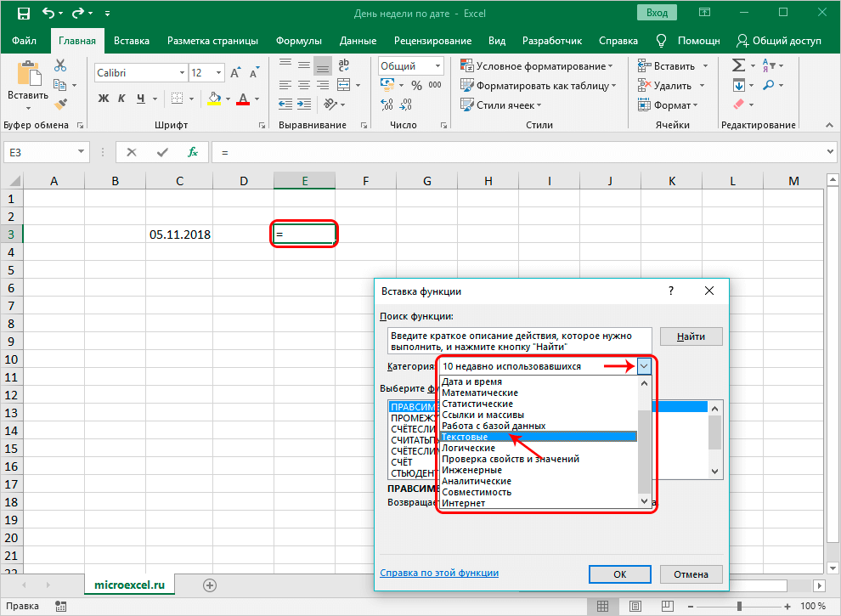The height and width of the screenshot is (616, 841).
Task: Open the Файл tab
Action: [x=24, y=41]
